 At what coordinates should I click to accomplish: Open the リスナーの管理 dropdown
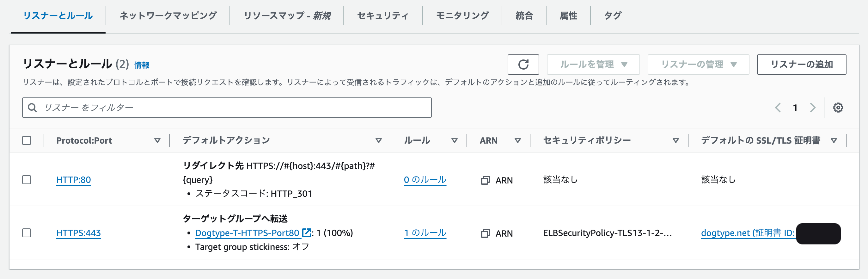[698, 65]
